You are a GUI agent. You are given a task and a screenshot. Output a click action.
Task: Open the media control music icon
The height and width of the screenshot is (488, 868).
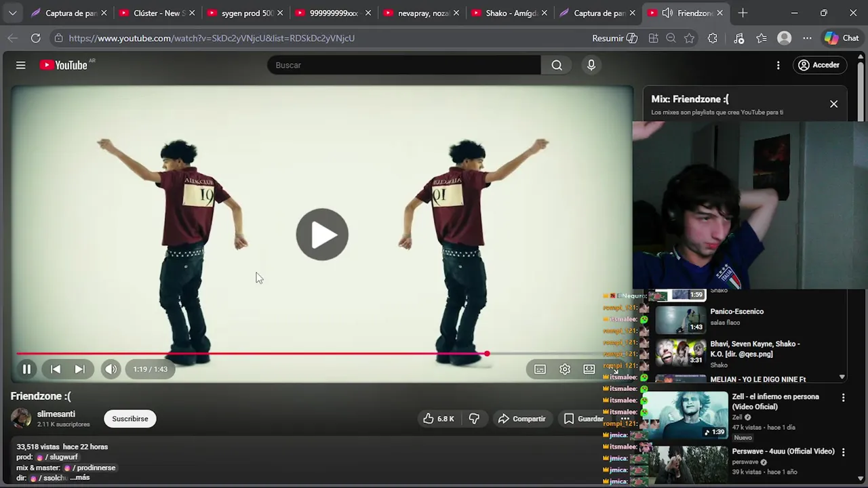(738, 38)
